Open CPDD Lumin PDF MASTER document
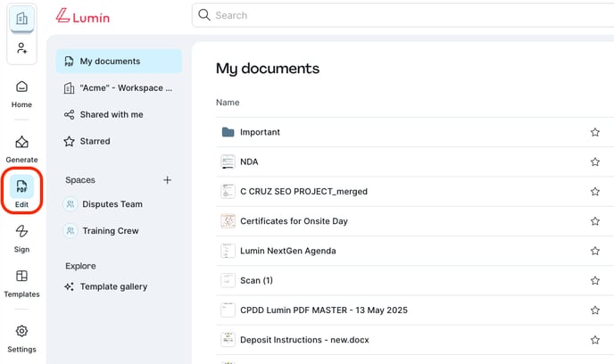Image resolution: width=614 pixels, height=364 pixels. 324,310
